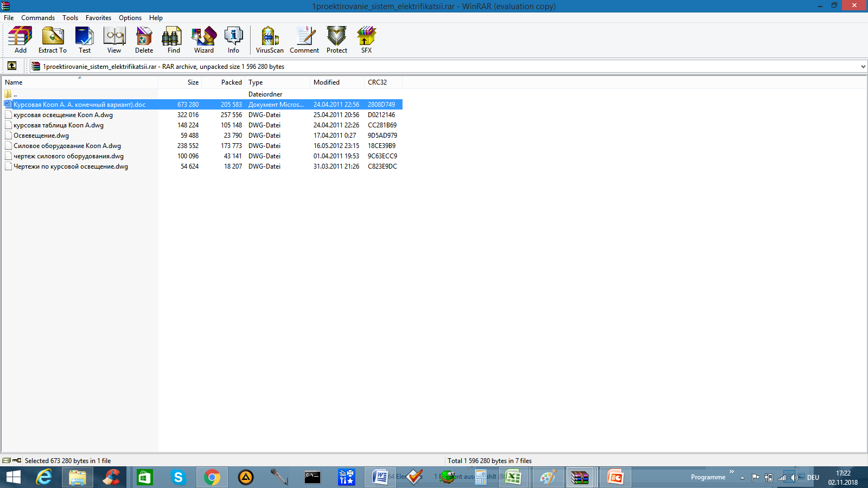Click packed size 43 141
Viewport: 868px width, 488px height.
click(233, 156)
